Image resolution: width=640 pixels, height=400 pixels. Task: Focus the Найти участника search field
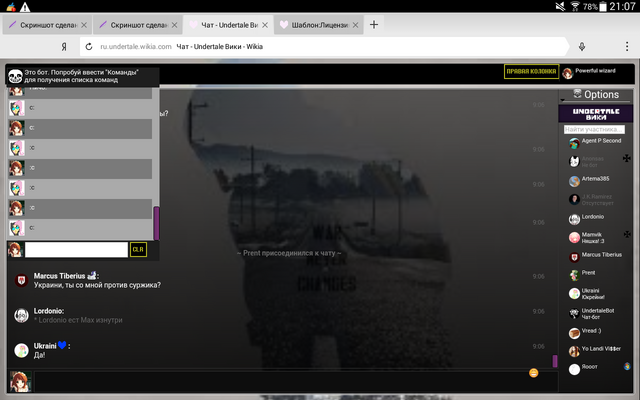(x=594, y=129)
